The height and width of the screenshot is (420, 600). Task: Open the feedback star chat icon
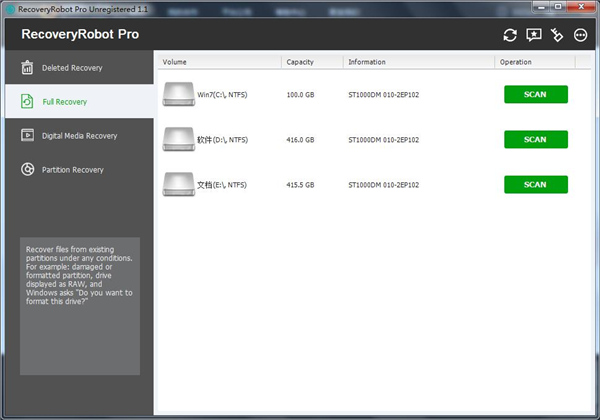click(534, 35)
